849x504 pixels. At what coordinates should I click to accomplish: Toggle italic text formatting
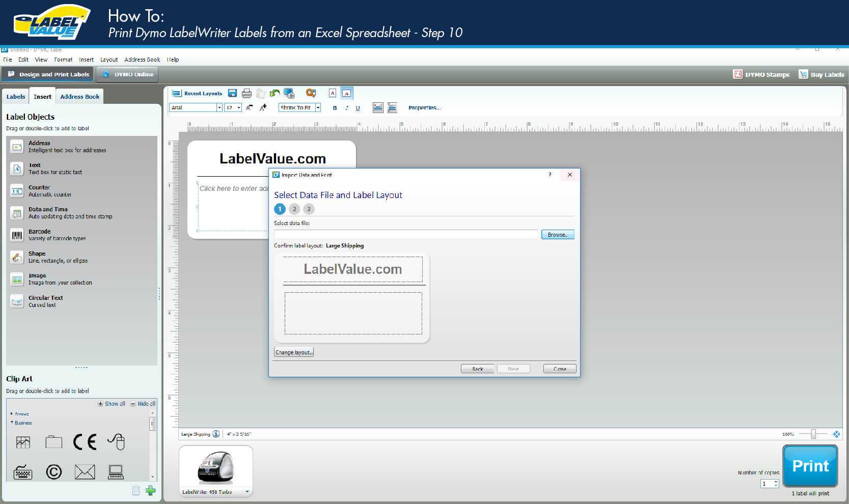(x=346, y=108)
